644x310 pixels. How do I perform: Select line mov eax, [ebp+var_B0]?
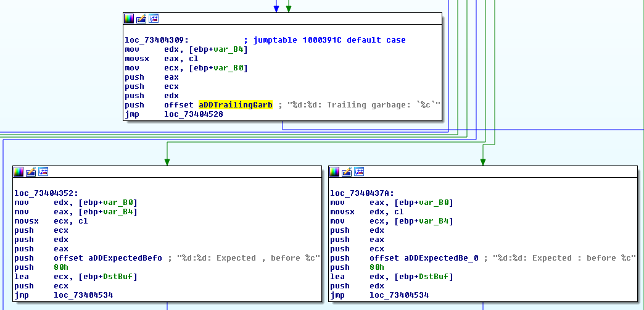pyautogui.click(x=392, y=203)
